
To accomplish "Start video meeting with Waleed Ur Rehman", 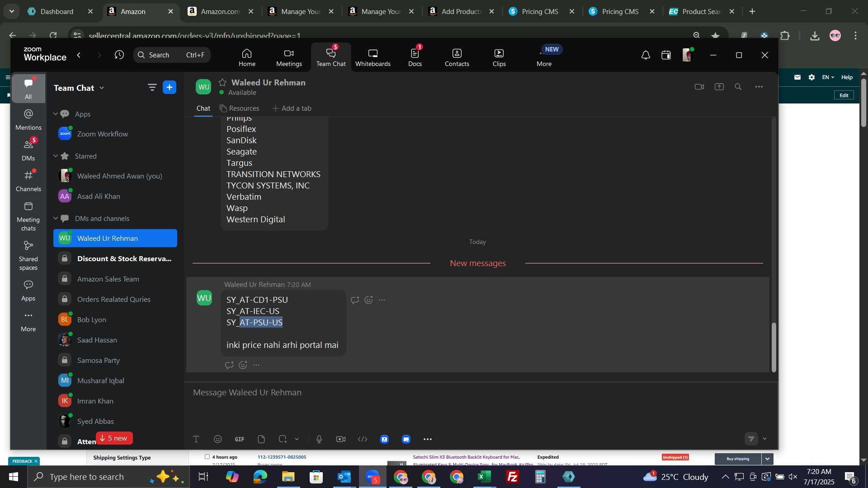I will coord(699,87).
